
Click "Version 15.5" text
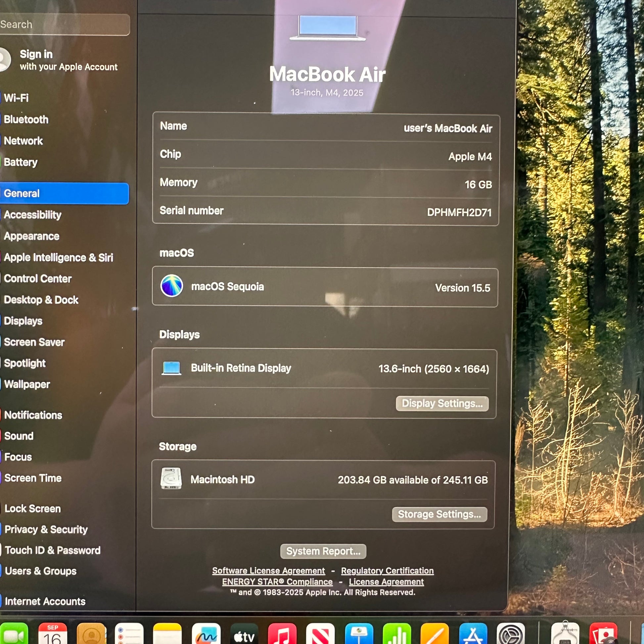(463, 288)
